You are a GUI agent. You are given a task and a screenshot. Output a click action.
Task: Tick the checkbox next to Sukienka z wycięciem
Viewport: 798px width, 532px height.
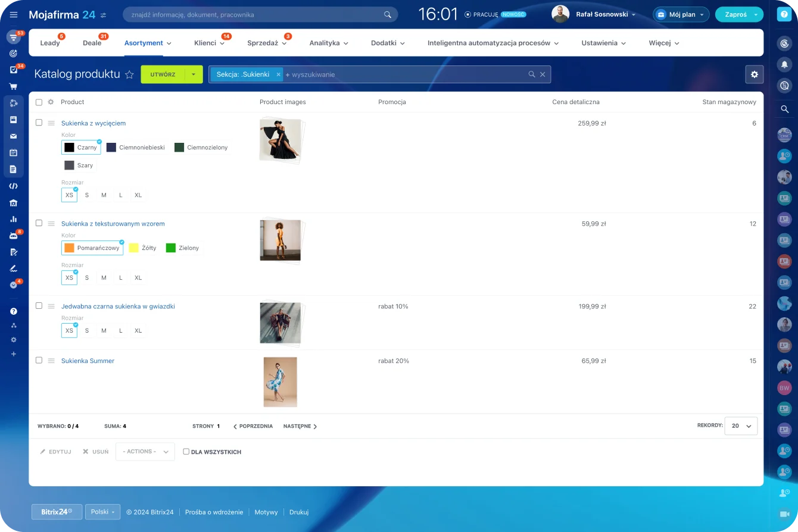(39, 122)
